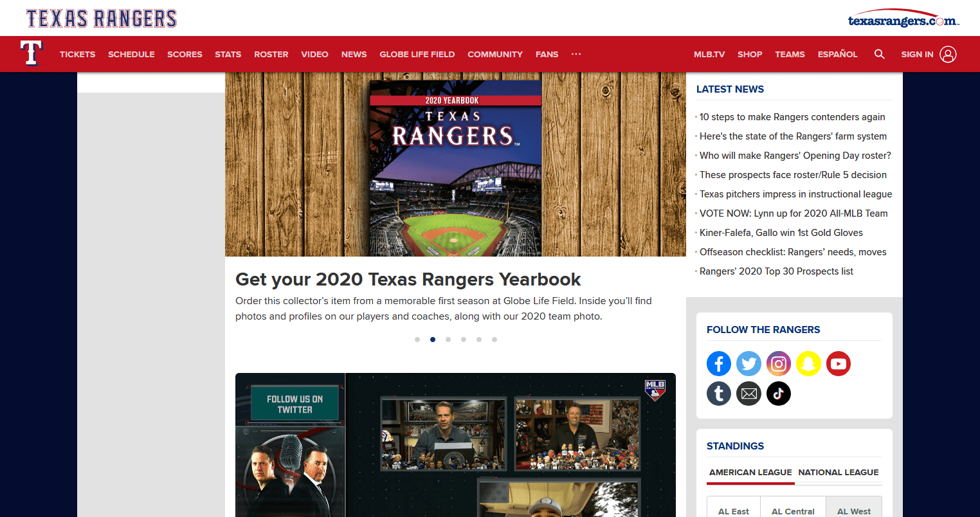Click the Tickets menu item

(x=77, y=54)
